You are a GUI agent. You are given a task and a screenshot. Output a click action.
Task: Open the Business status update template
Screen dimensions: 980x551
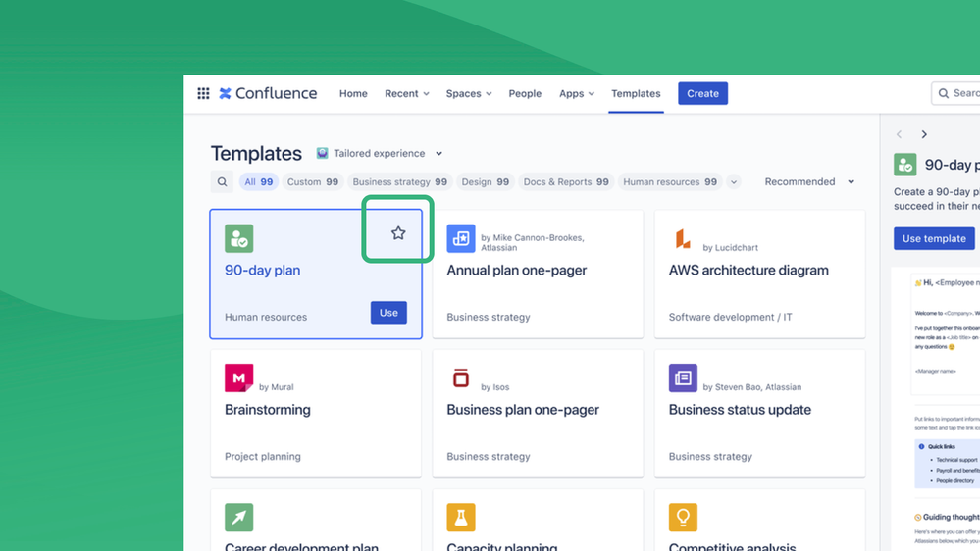(740, 409)
